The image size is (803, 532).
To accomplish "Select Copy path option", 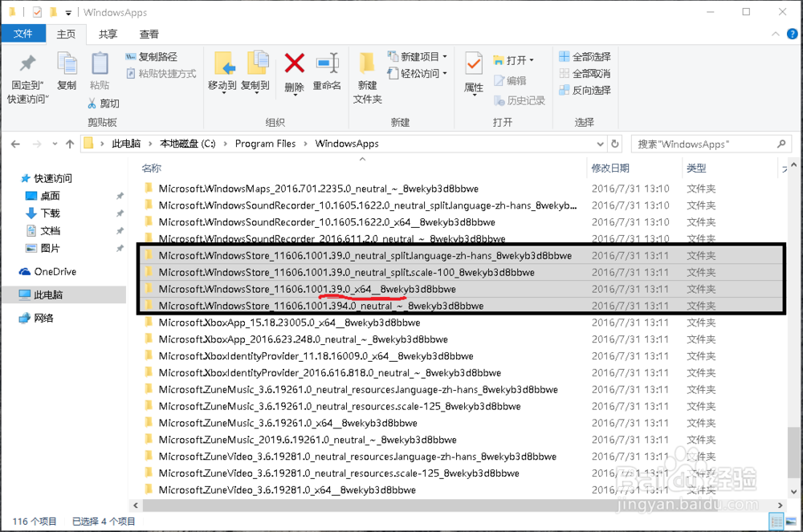I will (152, 57).
